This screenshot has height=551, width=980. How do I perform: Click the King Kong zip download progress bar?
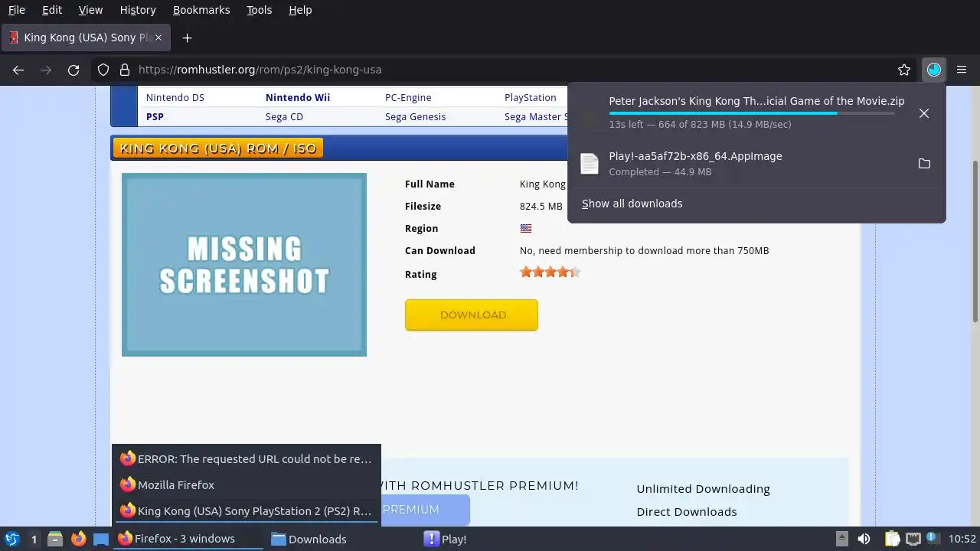coord(752,113)
